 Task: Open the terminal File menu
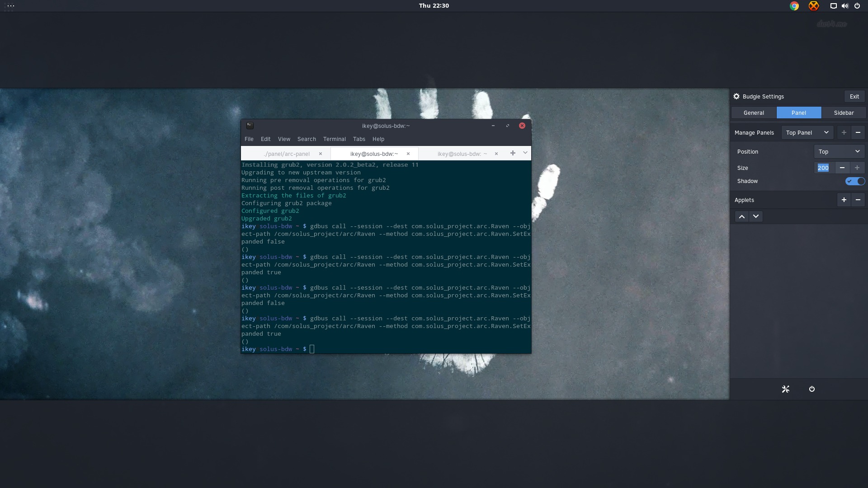coord(249,139)
